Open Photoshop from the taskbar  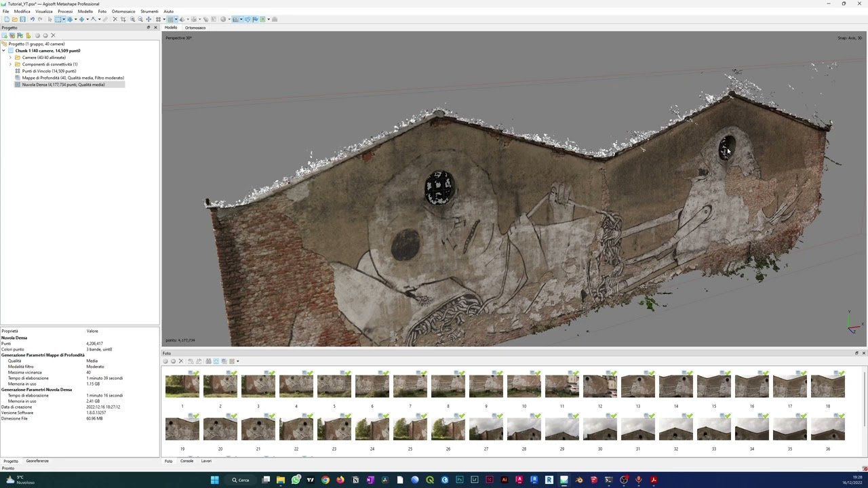(460, 480)
